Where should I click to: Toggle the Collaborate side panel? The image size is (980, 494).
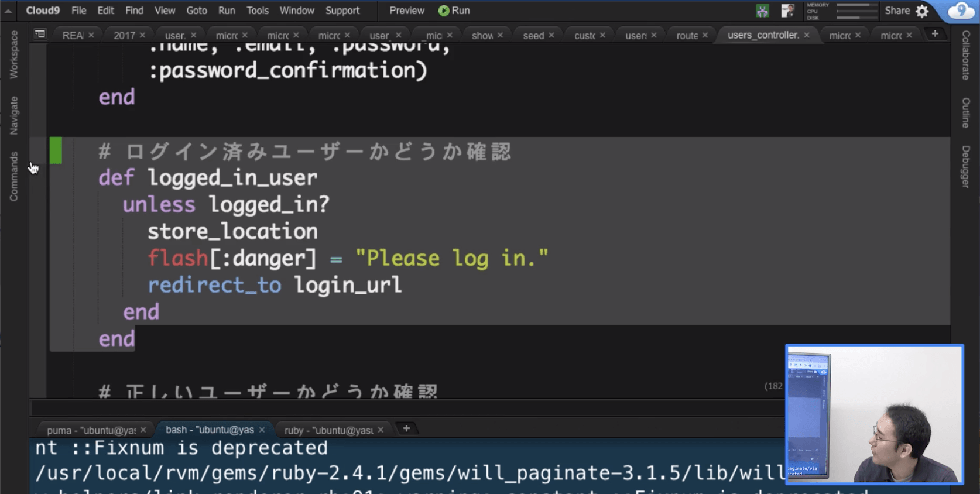point(966,55)
